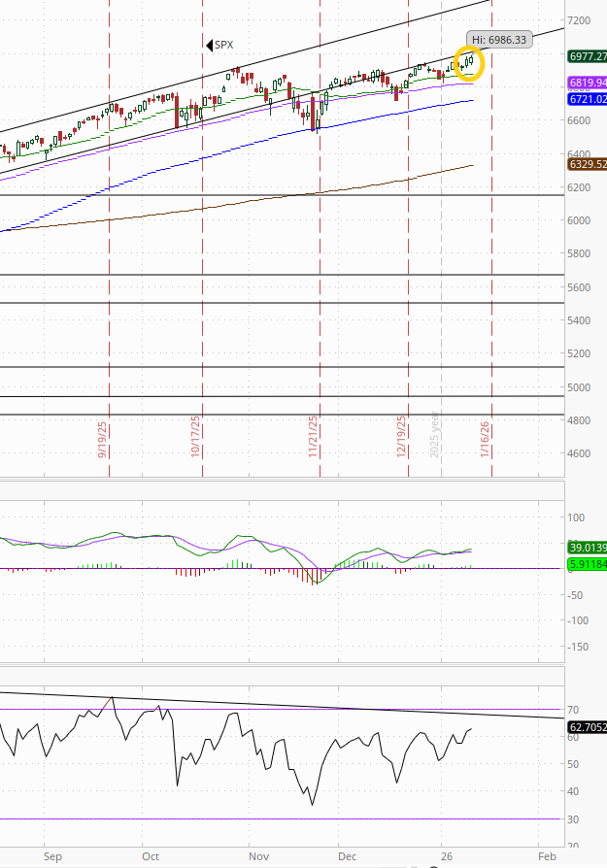The width and height of the screenshot is (607, 868).
Task: Select the 12/19/25 vertical date marker label
Action: tap(401, 436)
